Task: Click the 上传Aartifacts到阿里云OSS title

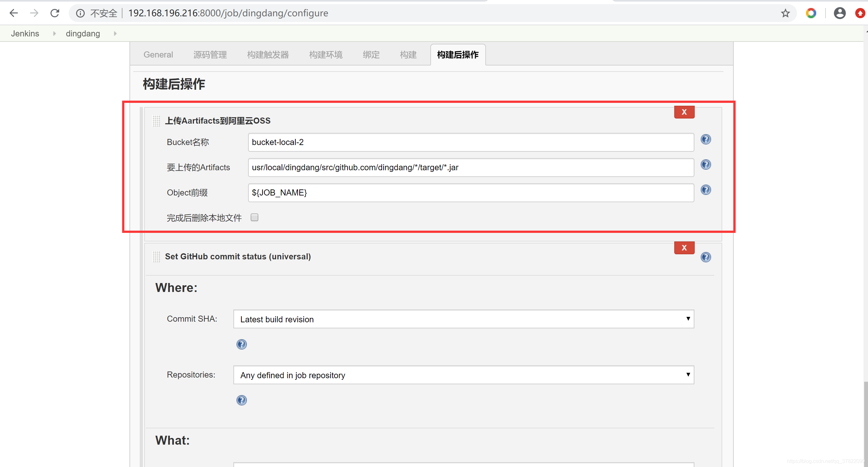Action: (218, 121)
